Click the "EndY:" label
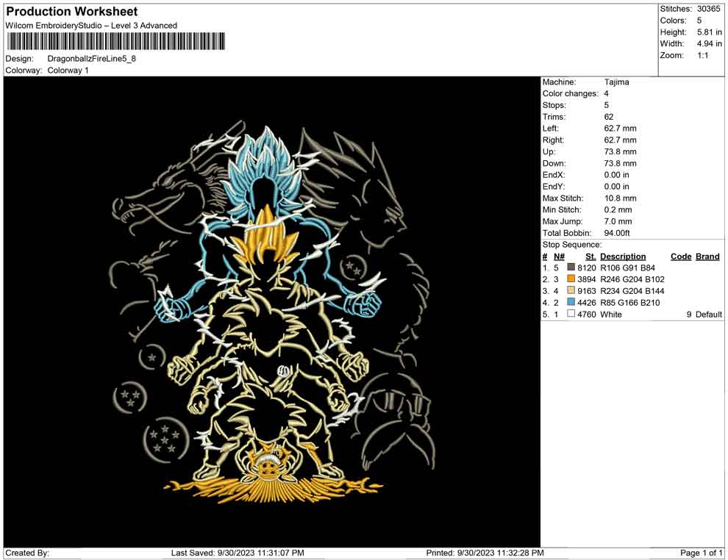The width and height of the screenshot is (728, 560). pos(554,187)
